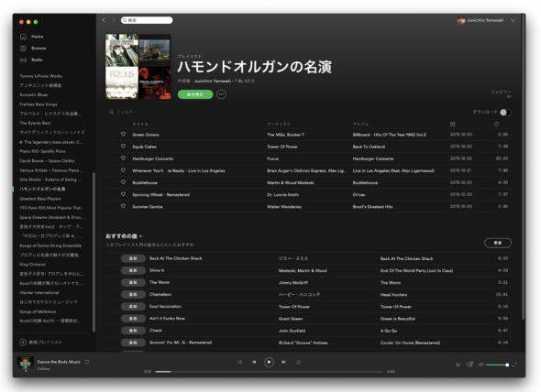
Task: Toggle the playlist download switch
Action: (505, 113)
